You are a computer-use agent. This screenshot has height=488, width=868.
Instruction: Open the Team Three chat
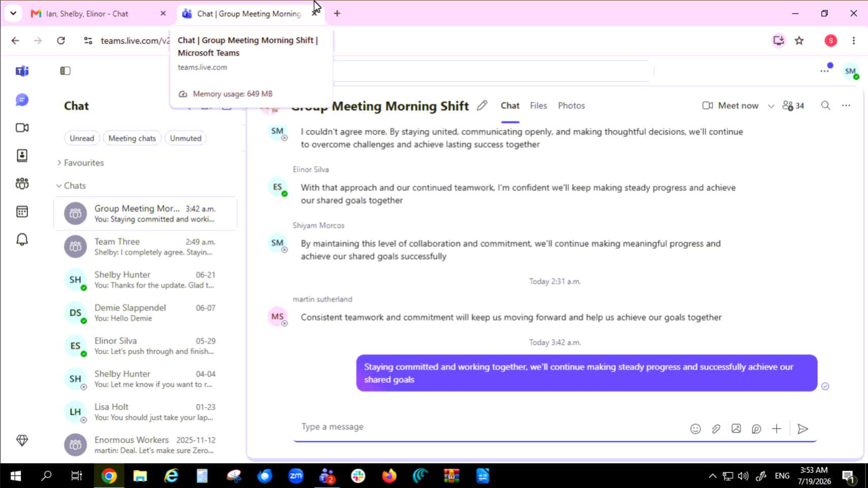pos(145,247)
